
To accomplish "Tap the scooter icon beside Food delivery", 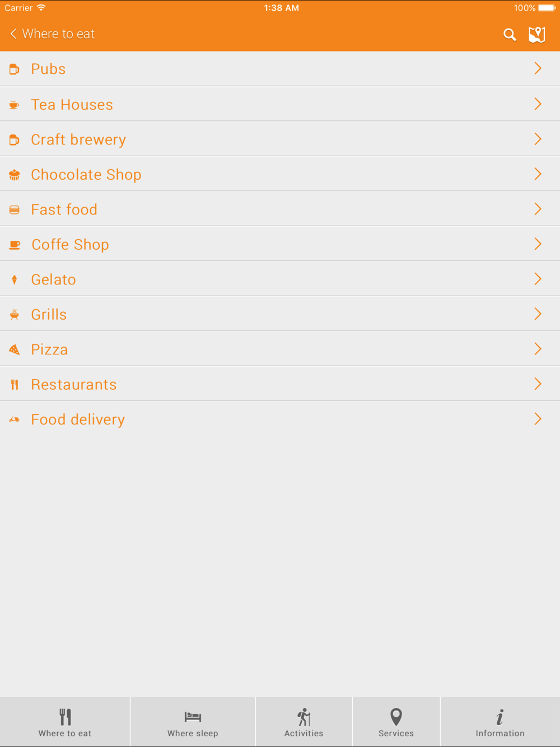I will pos(15,419).
